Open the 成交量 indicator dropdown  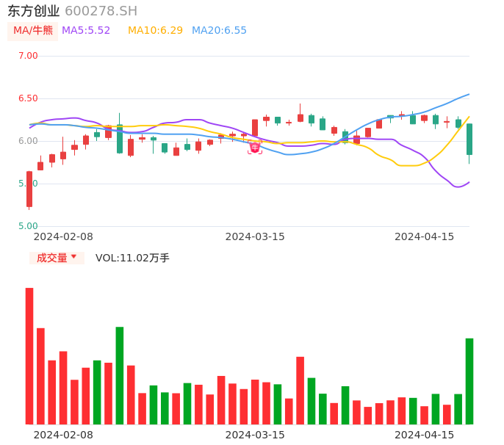pos(57,258)
